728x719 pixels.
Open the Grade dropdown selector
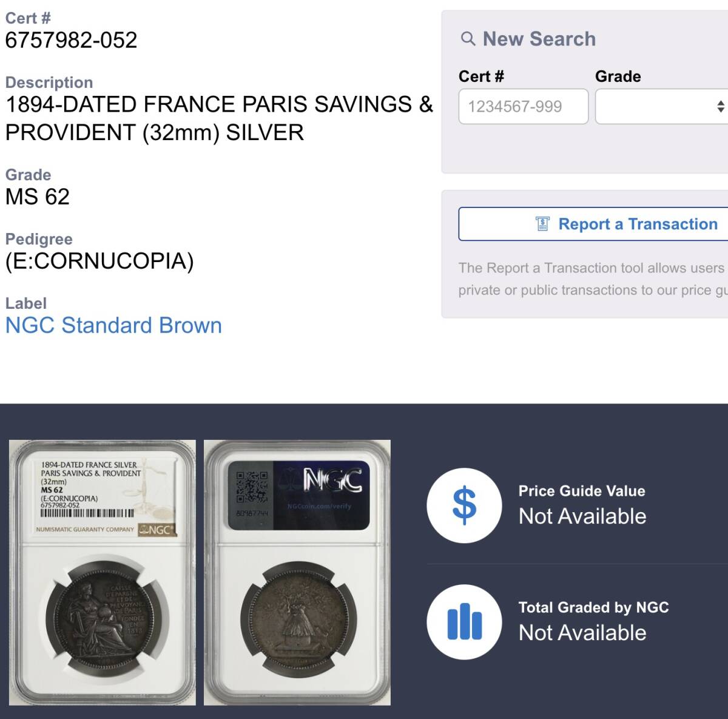(661, 106)
